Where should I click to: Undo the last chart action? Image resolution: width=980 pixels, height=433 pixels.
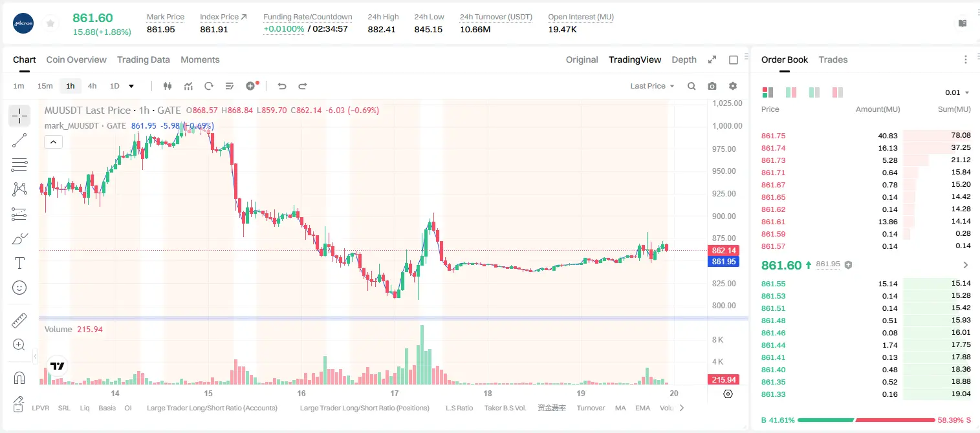282,86
